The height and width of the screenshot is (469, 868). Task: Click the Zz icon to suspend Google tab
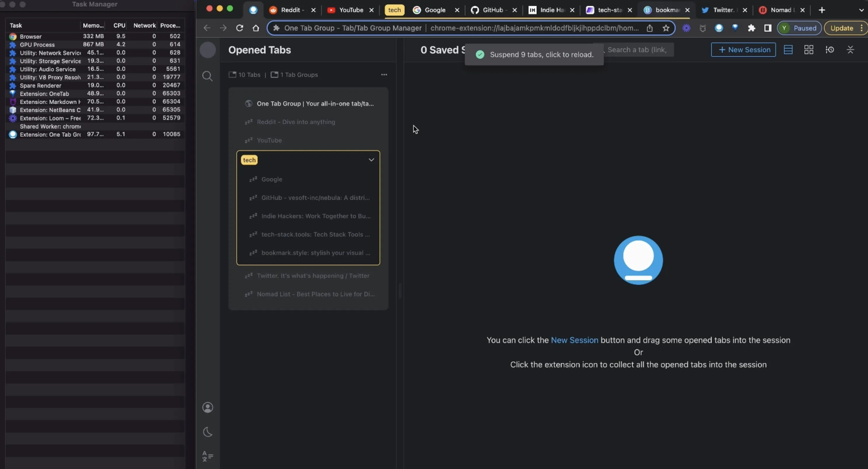[x=254, y=179]
